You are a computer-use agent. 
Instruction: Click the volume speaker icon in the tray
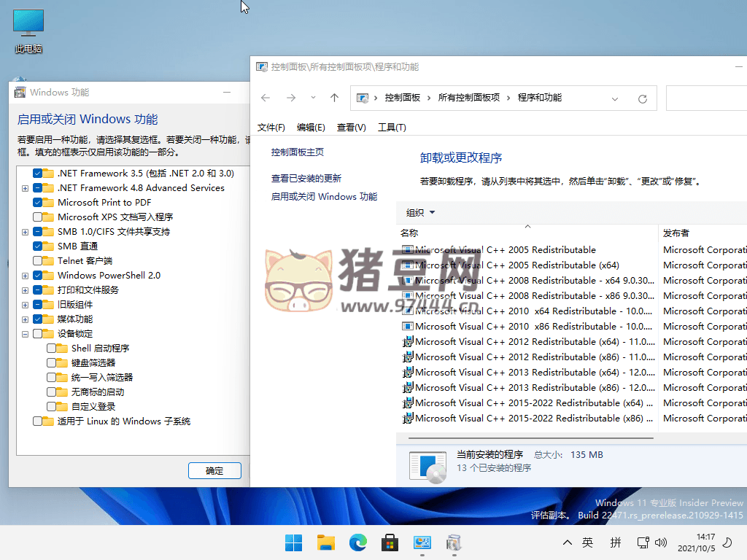[661, 542]
